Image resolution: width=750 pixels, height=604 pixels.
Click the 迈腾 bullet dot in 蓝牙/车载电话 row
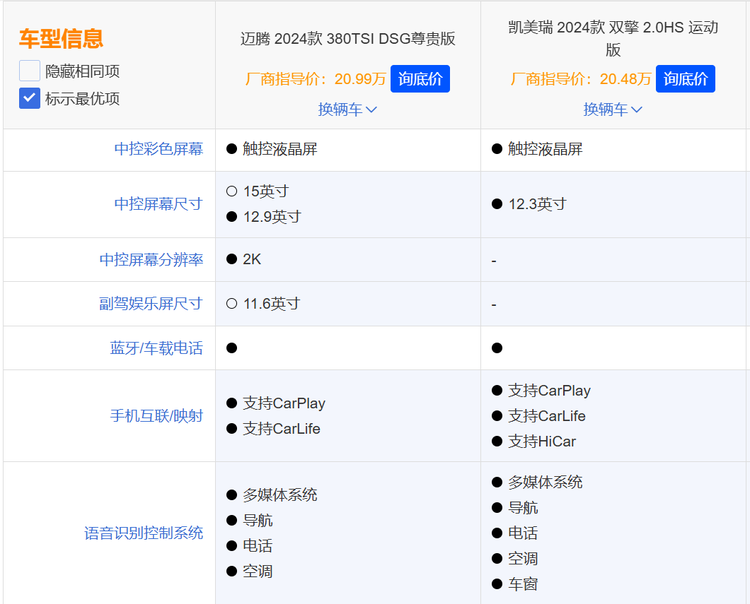click(x=231, y=348)
